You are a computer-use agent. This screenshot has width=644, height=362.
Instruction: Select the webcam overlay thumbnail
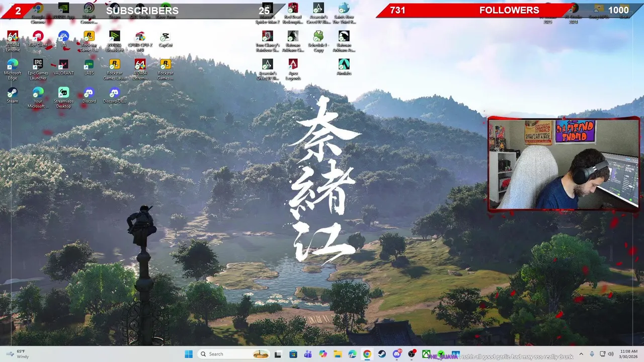tap(563, 163)
